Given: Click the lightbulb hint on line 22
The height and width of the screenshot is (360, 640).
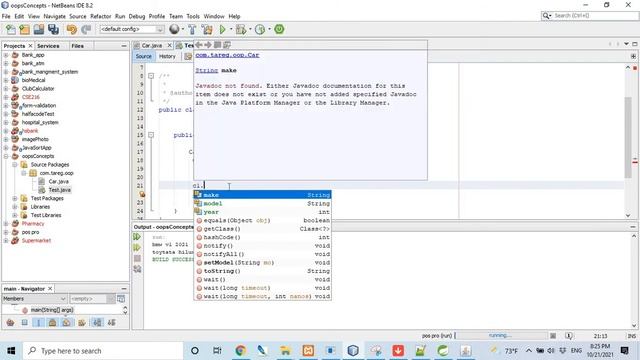Looking at the screenshot, I should [x=142, y=194].
